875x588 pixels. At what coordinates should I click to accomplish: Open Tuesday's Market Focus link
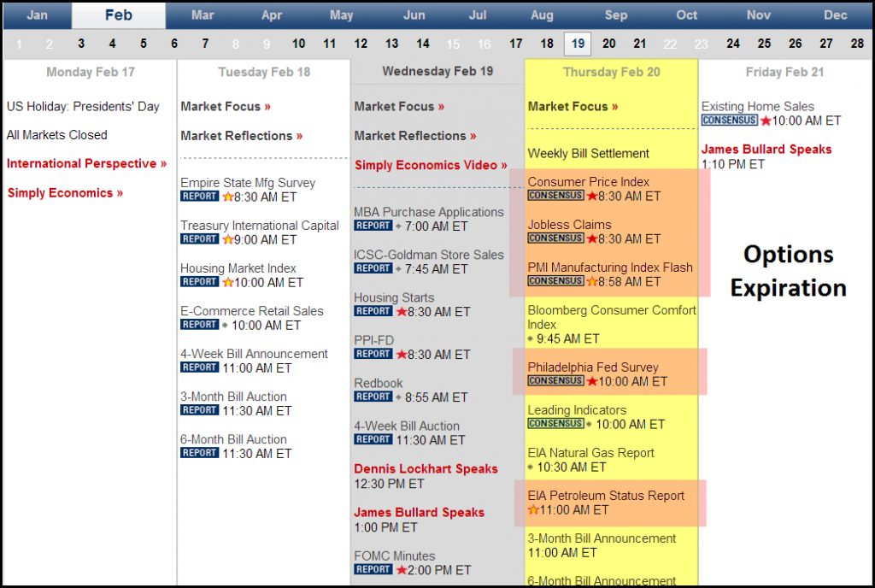226,107
